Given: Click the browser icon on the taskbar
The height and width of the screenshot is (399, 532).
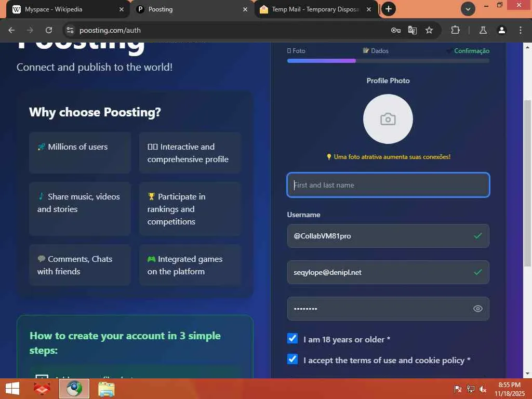Looking at the screenshot, I should pyautogui.click(x=74, y=389).
